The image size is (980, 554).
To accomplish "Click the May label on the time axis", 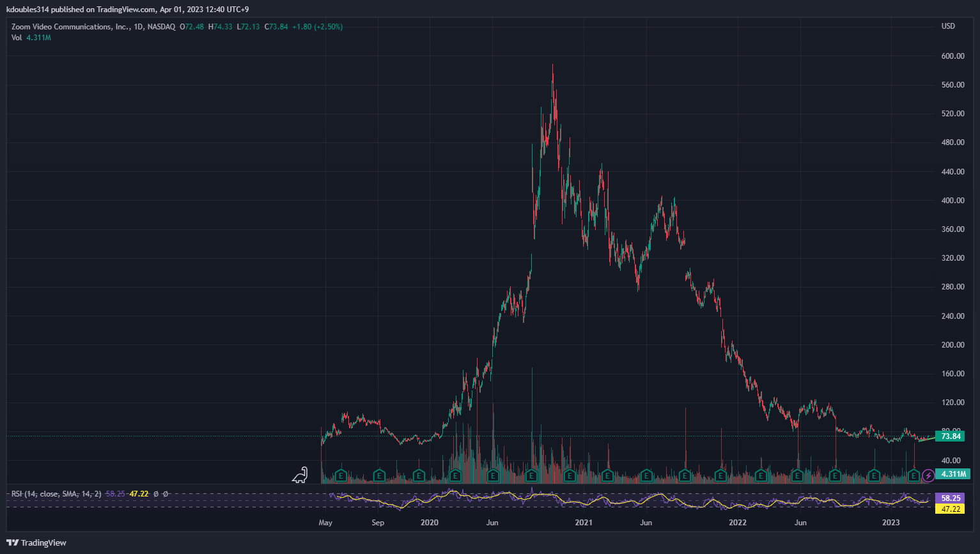I will click(x=325, y=523).
